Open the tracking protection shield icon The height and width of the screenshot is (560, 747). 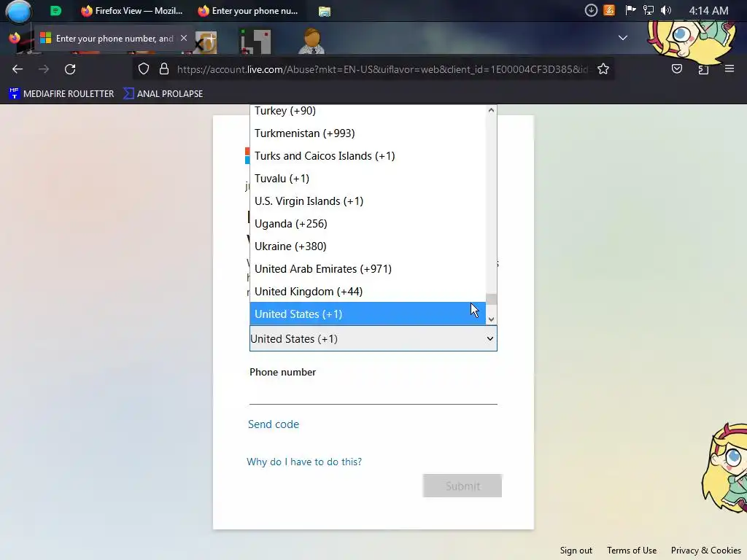[144, 69]
